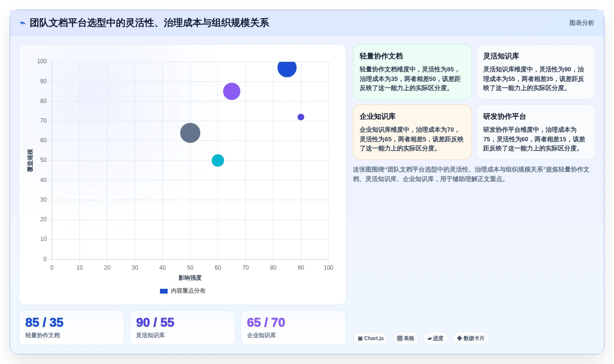Click the 图表分析 label in header
The height and width of the screenshot is (364, 614).
581,23
